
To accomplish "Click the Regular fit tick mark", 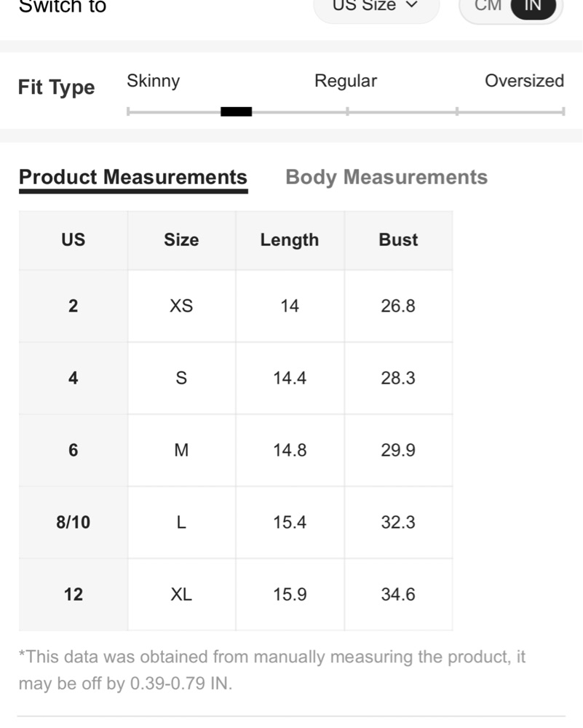I will (347, 111).
